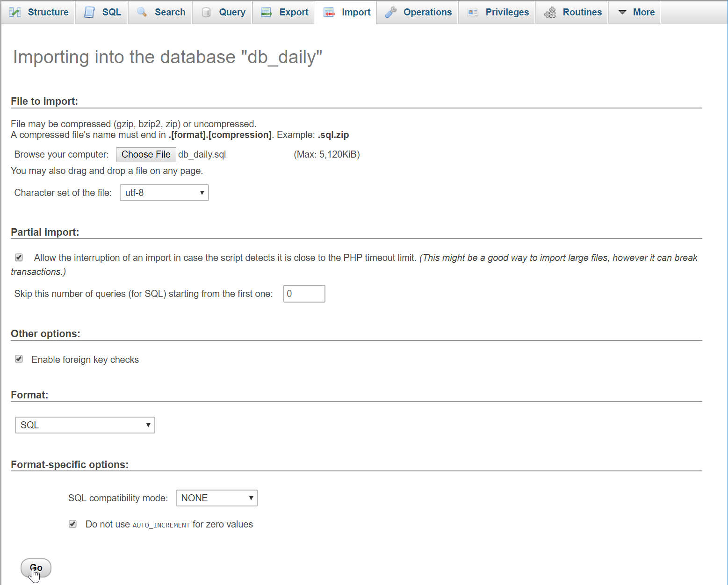
Task: Click the Search magnifier icon
Action: [142, 12]
